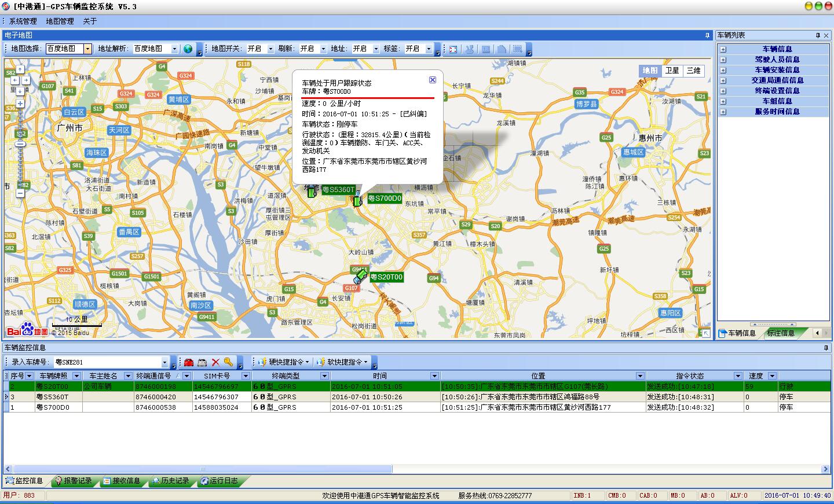This screenshot has height=504, width=834.
Task: Switch map view to 卫星
Action: point(672,71)
